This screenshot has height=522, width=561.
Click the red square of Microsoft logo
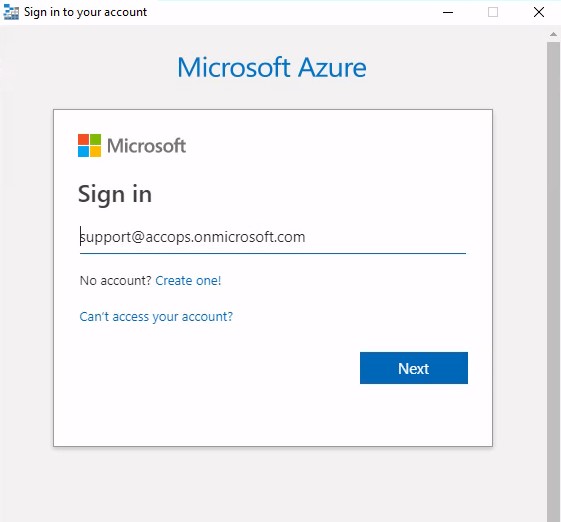[83, 140]
